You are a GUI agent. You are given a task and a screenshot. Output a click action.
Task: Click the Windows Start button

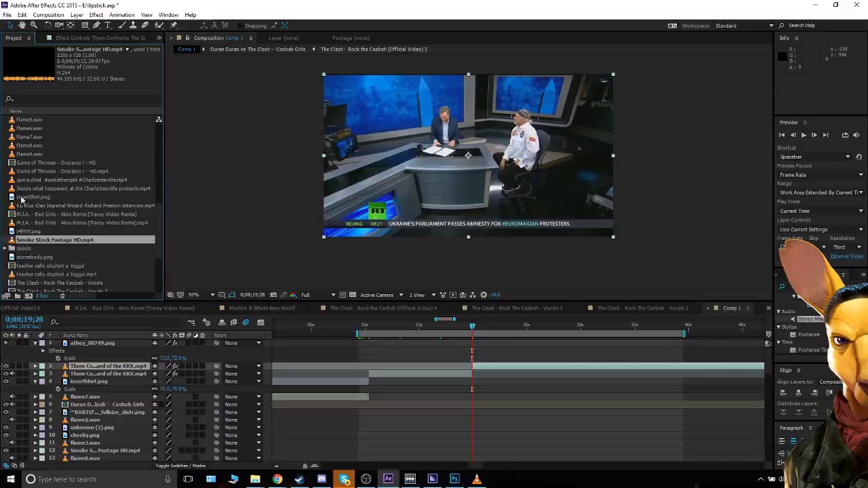[10, 479]
